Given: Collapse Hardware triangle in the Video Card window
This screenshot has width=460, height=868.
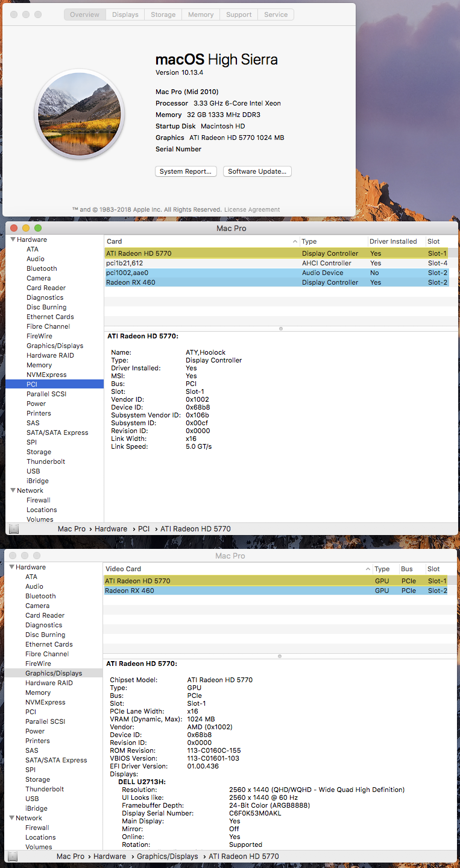Looking at the screenshot, I should pyautogui.click(x=11, y=567).
